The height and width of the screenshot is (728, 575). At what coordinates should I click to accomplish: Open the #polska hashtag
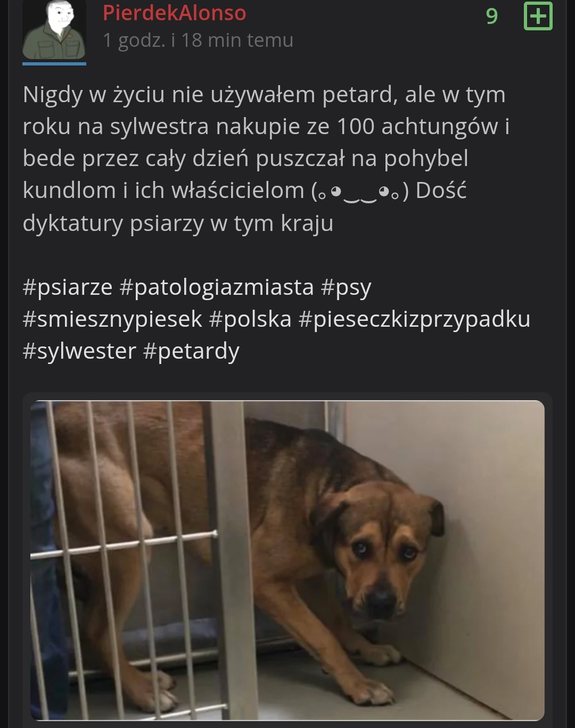pyautogui.click(x=250, y=319)
